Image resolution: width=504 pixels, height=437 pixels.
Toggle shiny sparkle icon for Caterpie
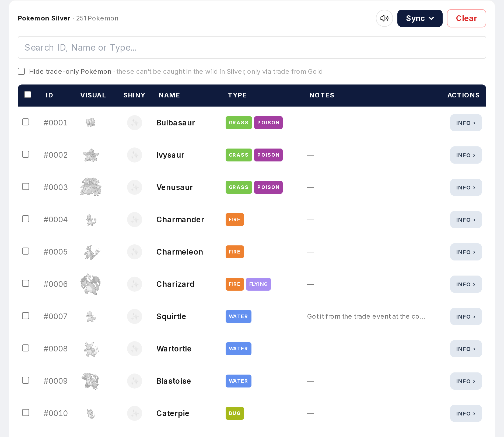(x=135, y=413)
